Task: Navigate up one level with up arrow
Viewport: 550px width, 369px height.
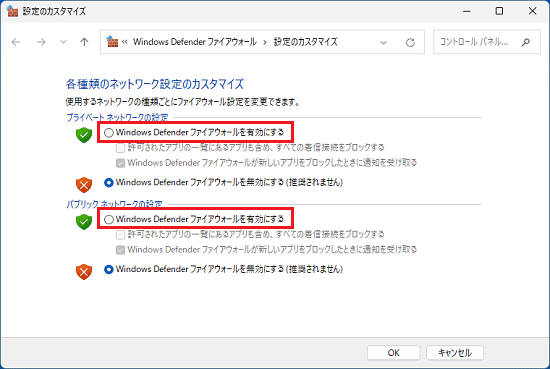Action: click(84, 42)
